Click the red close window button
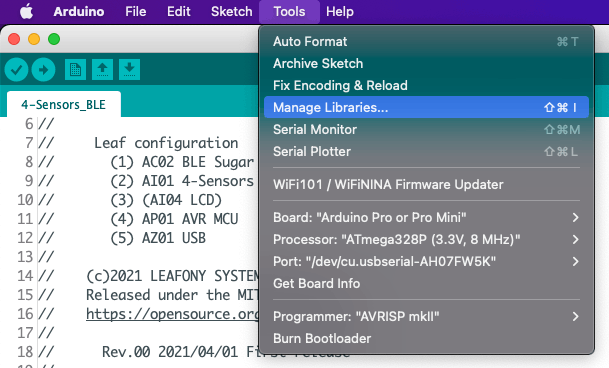The image size is (609, 368). pyautogui.click(x=14, y=39)
